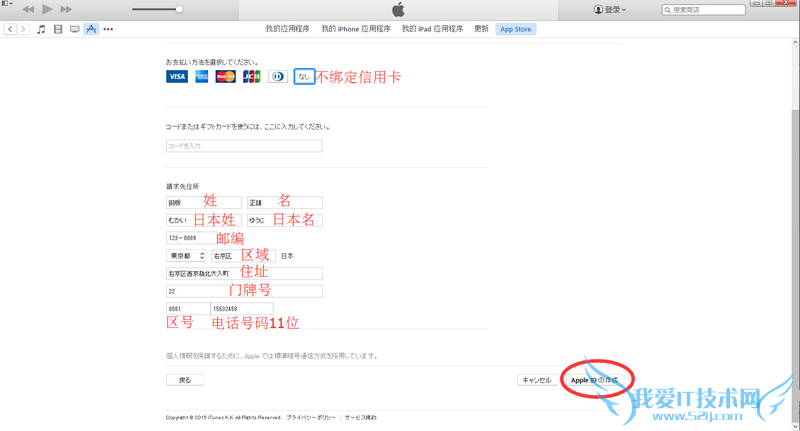Screen dimensions: 800x431
Task: Open the 登录 account dropdown
Action: click(610, 10)
